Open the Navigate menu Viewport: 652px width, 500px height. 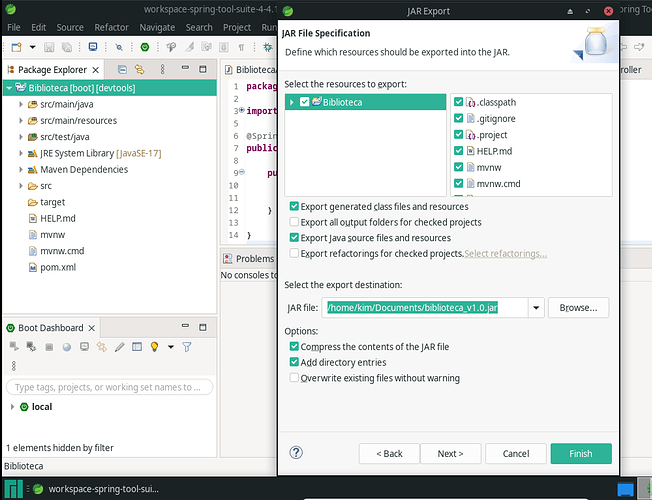coord(157,27)
